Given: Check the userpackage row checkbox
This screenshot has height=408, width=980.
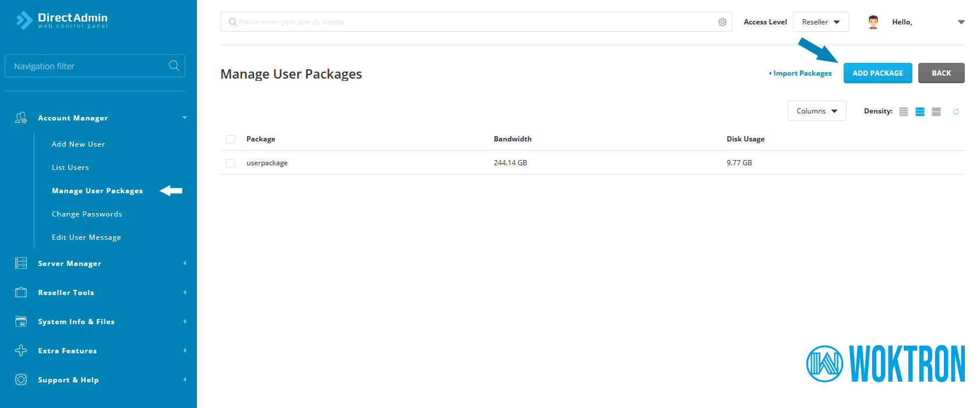Looking at the screenshot, I should click(230, 163).
